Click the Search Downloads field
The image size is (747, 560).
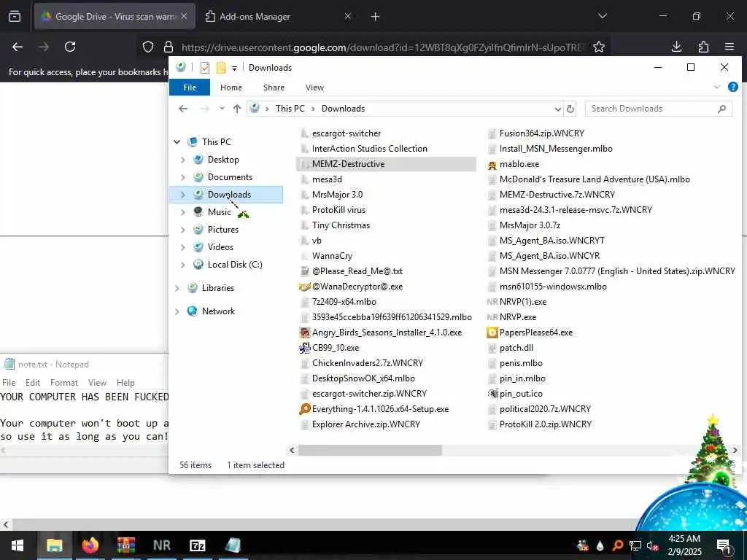click(659, 109)
